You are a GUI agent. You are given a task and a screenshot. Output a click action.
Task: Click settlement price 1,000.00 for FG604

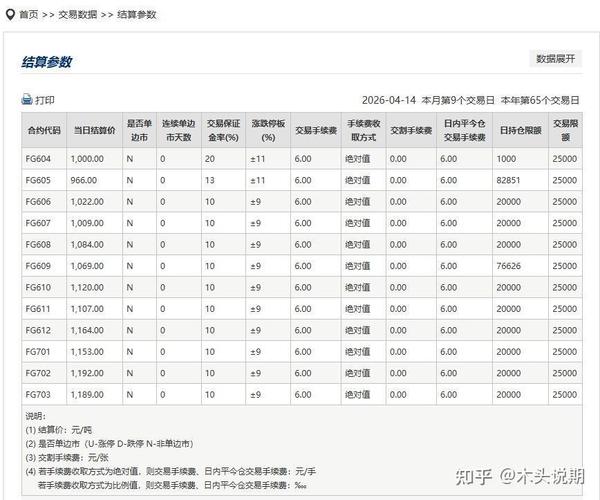(x=87, y=159)
